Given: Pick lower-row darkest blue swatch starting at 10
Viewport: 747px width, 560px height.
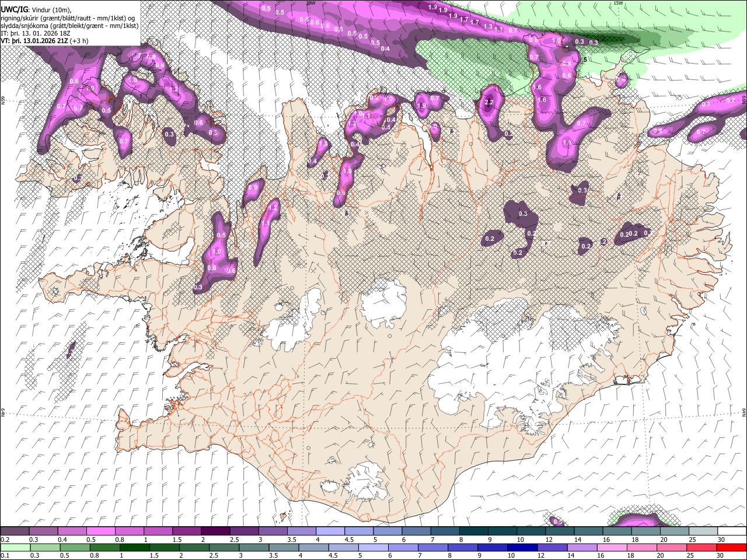Looking at the screenshot, I should (522, 547).
